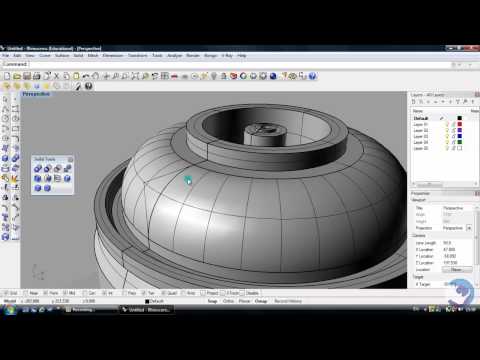Click the New Layer icon in Layers panel

[x=414, y=102]
